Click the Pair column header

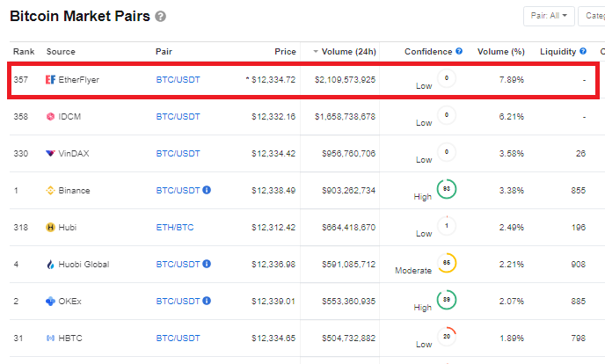(x=164, y=52)
